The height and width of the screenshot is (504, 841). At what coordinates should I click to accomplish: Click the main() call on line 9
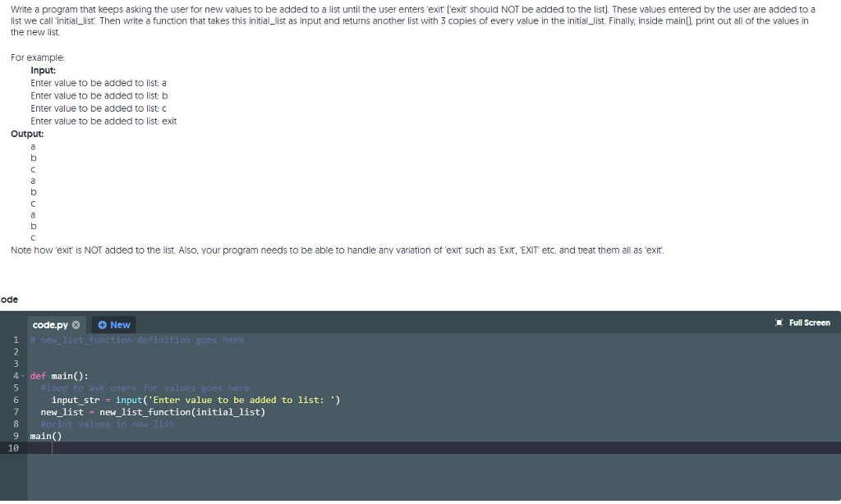[x=43, y=436]
